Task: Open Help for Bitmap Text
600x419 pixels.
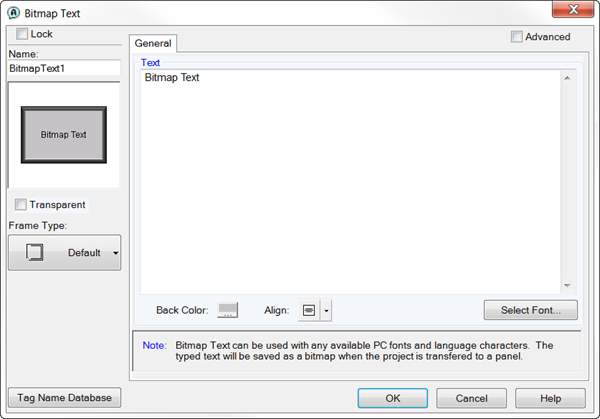Action: point(550,398)
